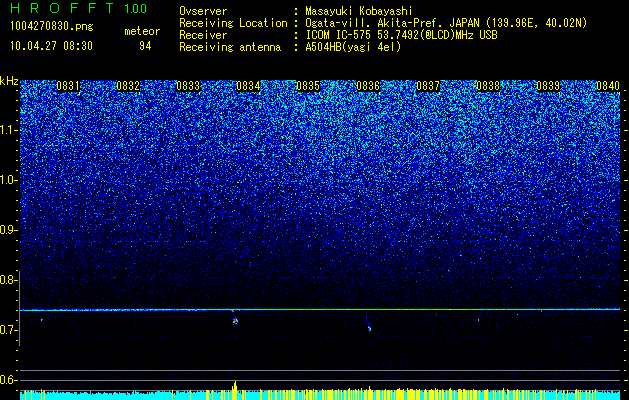
Task: Click the 0840 time marker
Action: click(x=608, y=86)
